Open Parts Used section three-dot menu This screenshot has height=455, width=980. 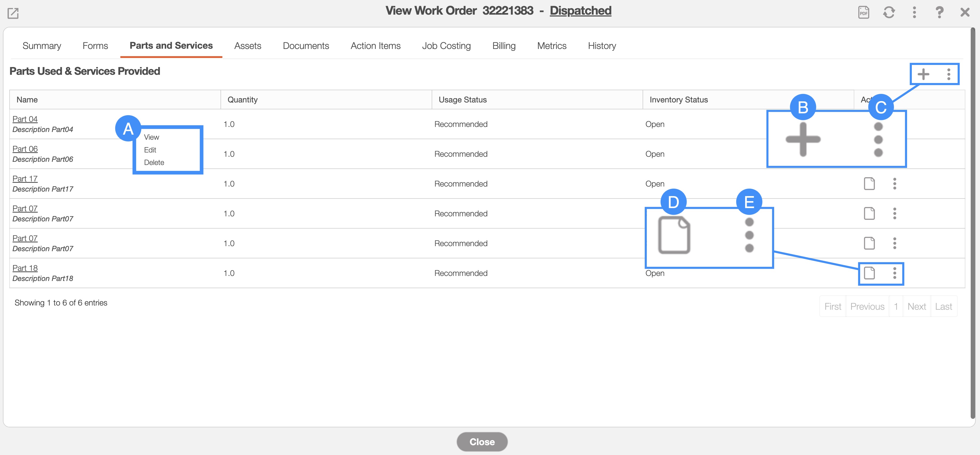pos(948,74)
